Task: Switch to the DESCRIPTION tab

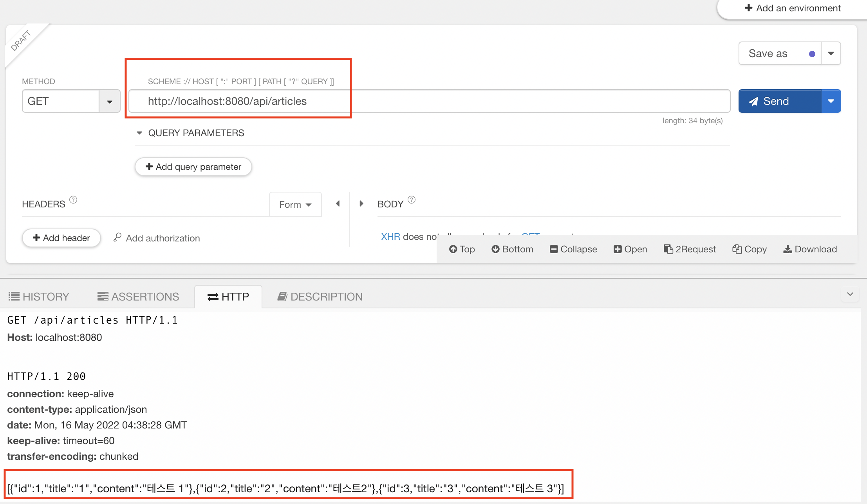Action: [320, 297]
